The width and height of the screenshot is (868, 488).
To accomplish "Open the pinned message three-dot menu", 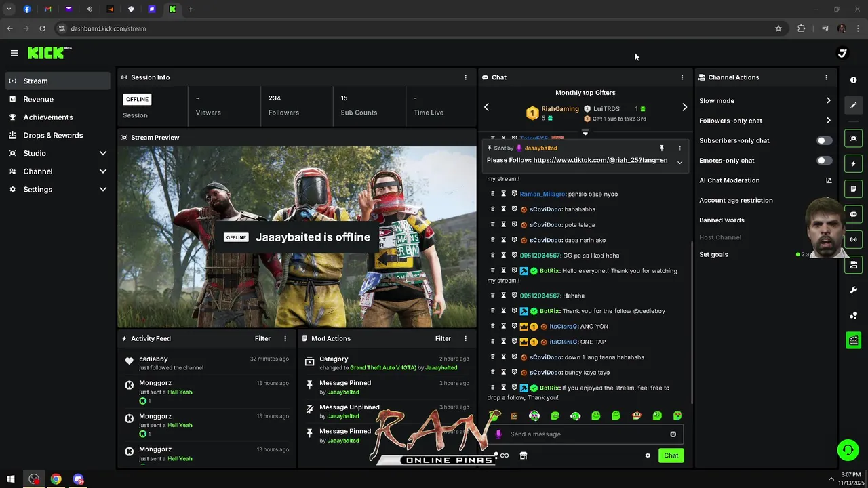I will (679, 148).
